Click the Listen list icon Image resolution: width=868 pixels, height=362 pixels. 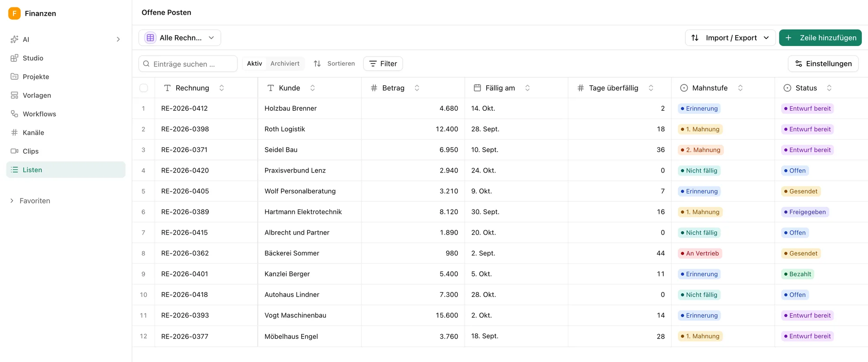(14, 170)
